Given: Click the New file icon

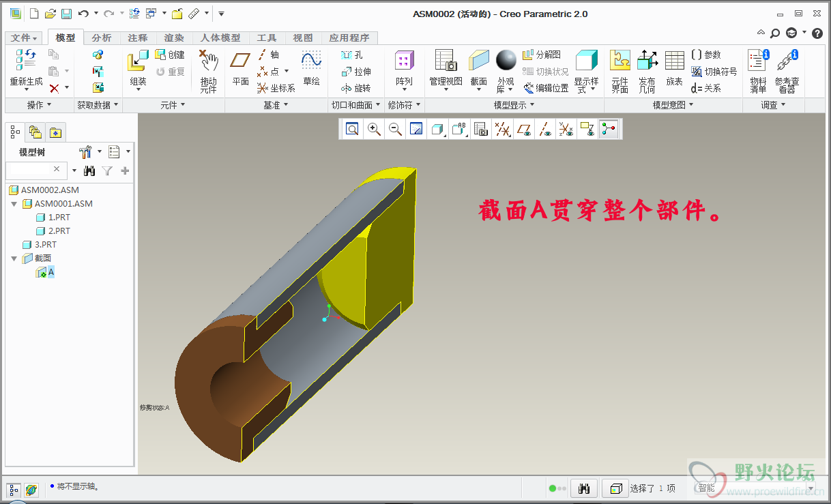Looking at the screenshot, I should pyautogui.click(x=34, y=14).
